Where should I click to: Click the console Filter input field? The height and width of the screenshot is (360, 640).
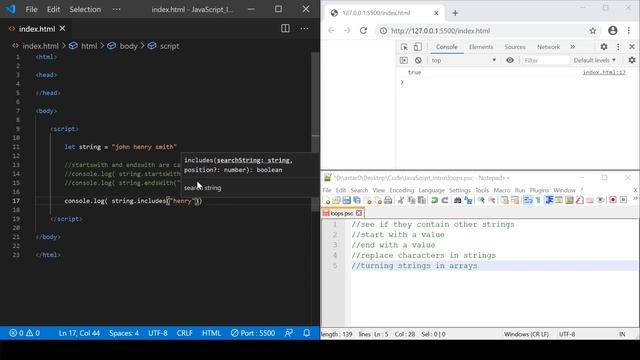click(546, 60)
